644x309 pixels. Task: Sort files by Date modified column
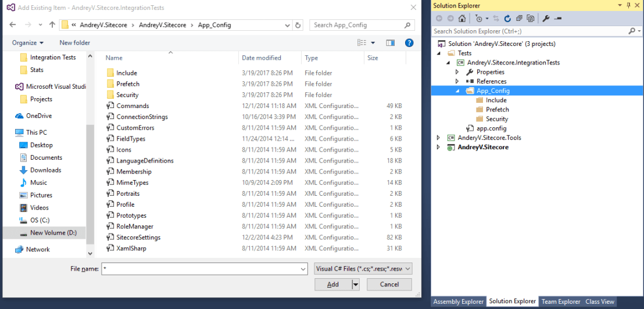tap(270, 58)
